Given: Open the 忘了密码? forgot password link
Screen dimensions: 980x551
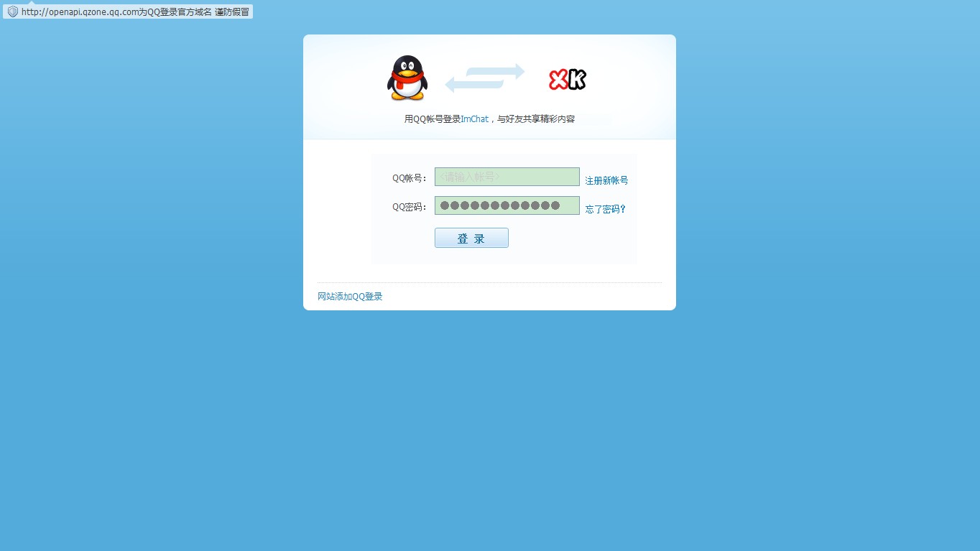Looking at the screenshot, I should (605, 209).
